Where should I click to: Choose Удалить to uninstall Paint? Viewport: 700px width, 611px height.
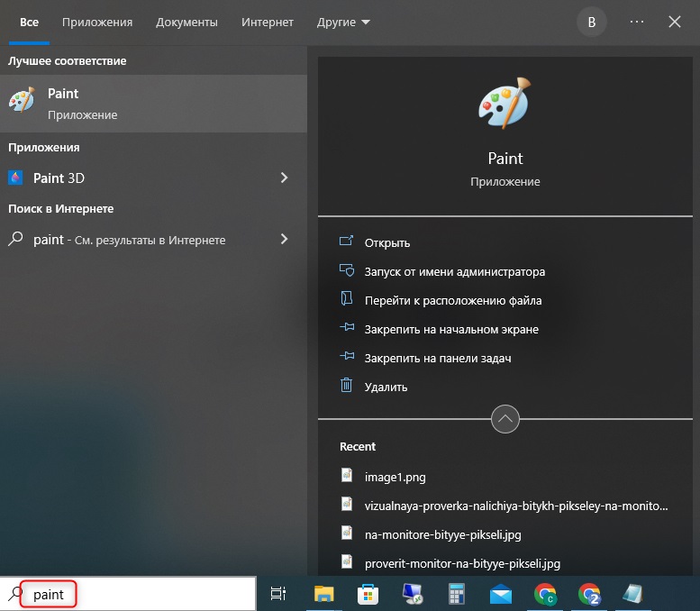[386, 387]
